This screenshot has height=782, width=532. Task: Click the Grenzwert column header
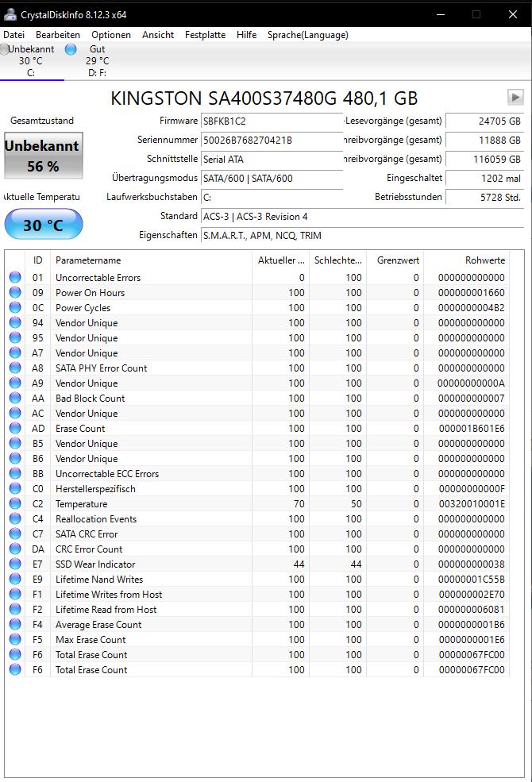tap(395, 260)
